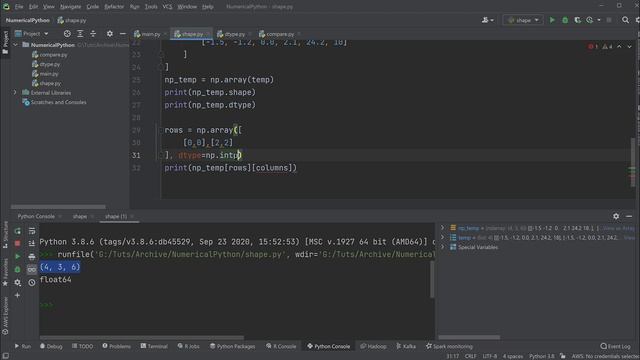This screenshot has height=360, width=640.
Task: Click UTF-8 encoding in status bar
Action: coord(490,356)
